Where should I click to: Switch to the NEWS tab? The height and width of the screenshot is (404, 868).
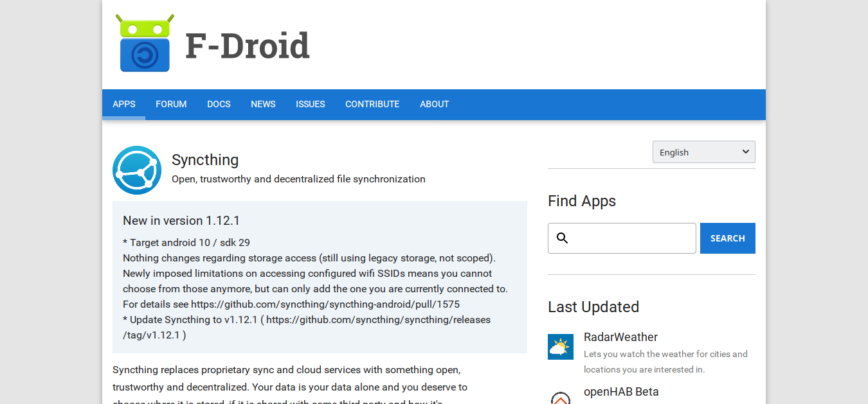pyautogui.click(x=263, y=104)
